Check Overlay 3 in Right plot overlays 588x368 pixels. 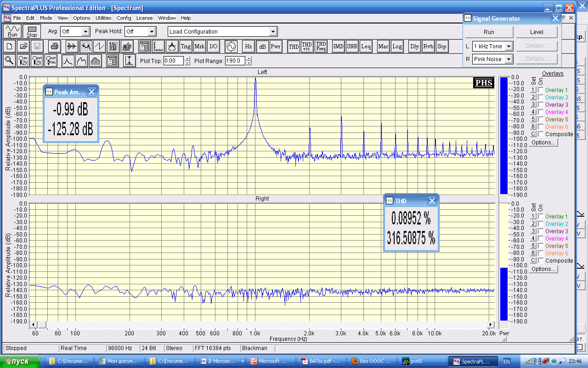click(x=541, y=231)
